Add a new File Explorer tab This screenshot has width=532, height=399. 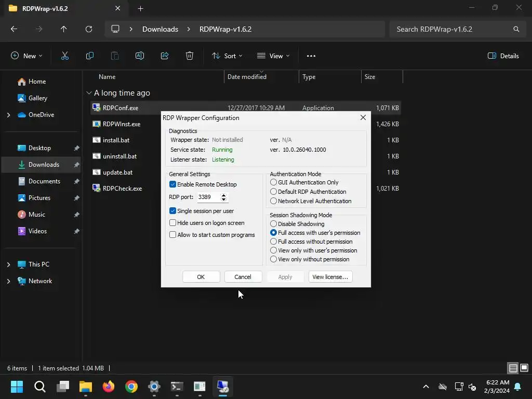(140, 9)
